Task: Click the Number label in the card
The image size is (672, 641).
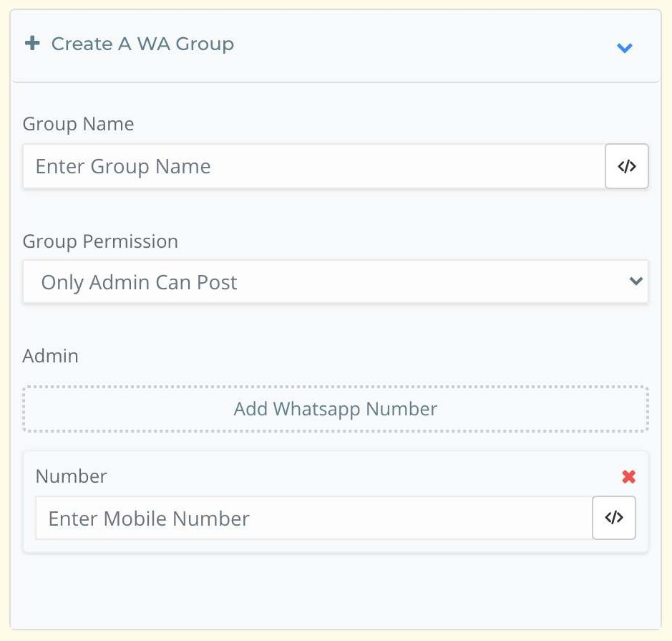Action: [71, 476]
